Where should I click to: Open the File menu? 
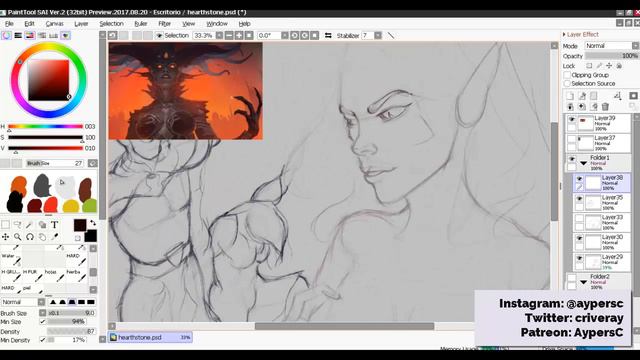click(9, 24)
